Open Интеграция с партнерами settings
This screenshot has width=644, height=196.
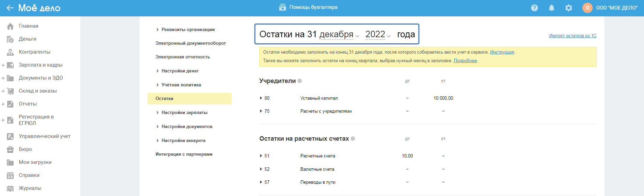pyautogui.click(x=184, y=154)
